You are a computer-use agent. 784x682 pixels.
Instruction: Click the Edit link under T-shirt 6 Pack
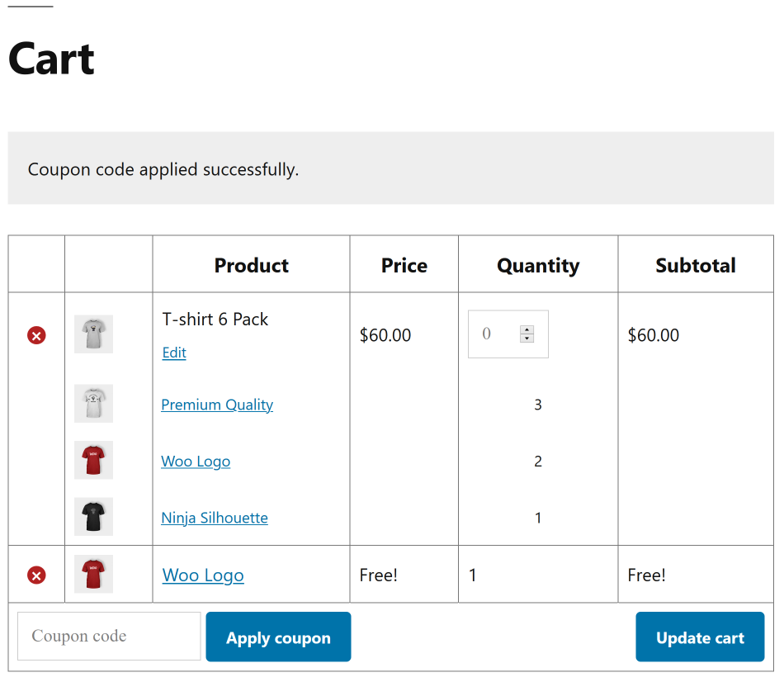click(174, 353)
